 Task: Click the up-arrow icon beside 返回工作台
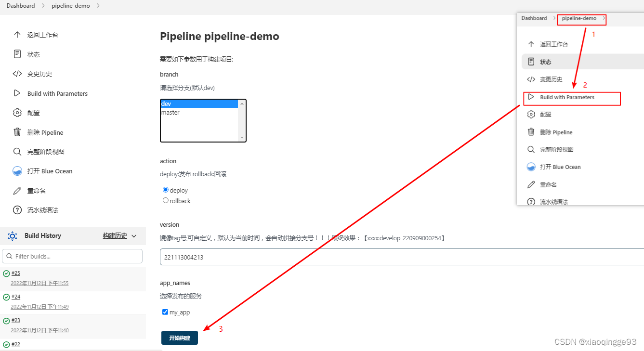17,35
